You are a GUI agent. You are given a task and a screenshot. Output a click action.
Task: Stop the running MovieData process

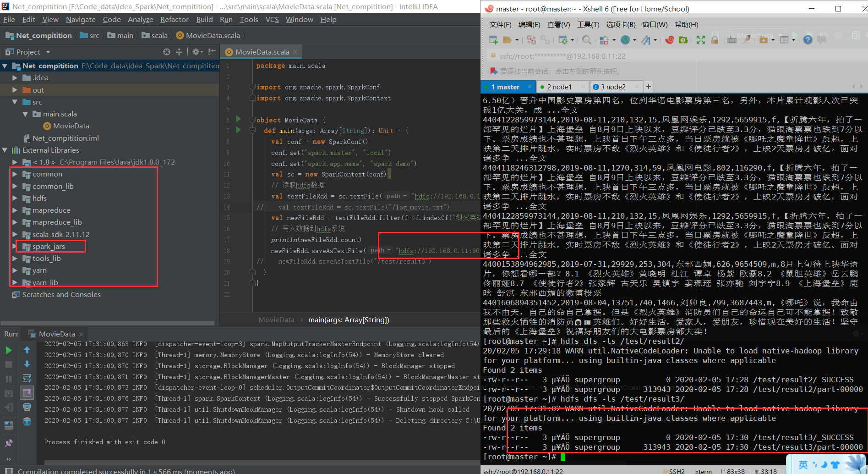tap(9, 364)
